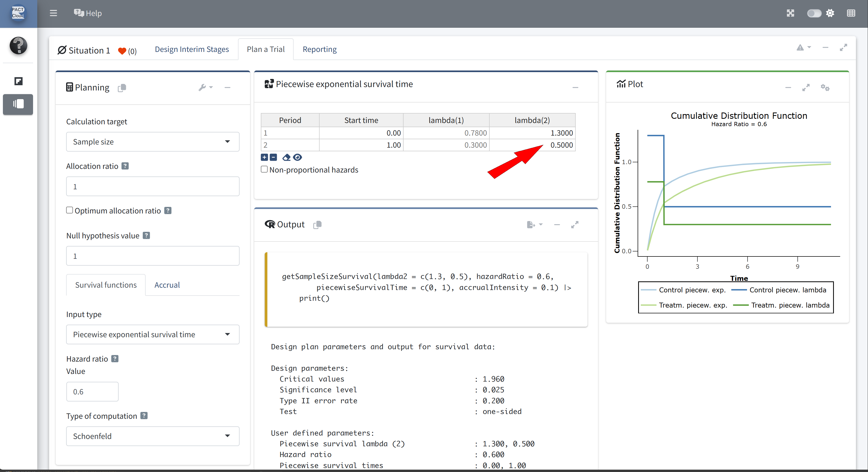
Task: Click the add period plus icon
Action: [264, 157]
